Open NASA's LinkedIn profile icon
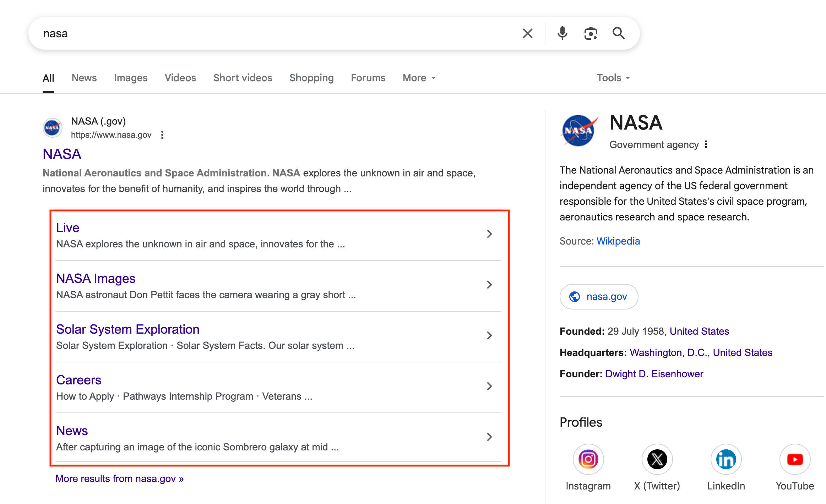This screenshot has height=504, width=826. (726, 459)
